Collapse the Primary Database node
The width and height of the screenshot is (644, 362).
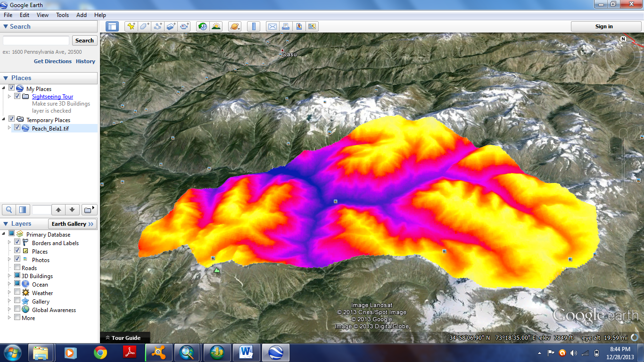point(4,234)
